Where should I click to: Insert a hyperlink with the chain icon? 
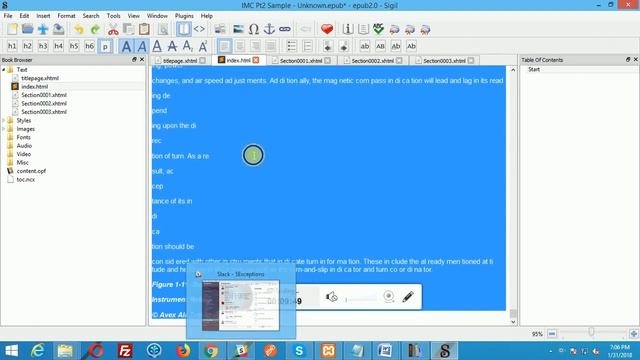pyautogui.click(x=285, y=29)
